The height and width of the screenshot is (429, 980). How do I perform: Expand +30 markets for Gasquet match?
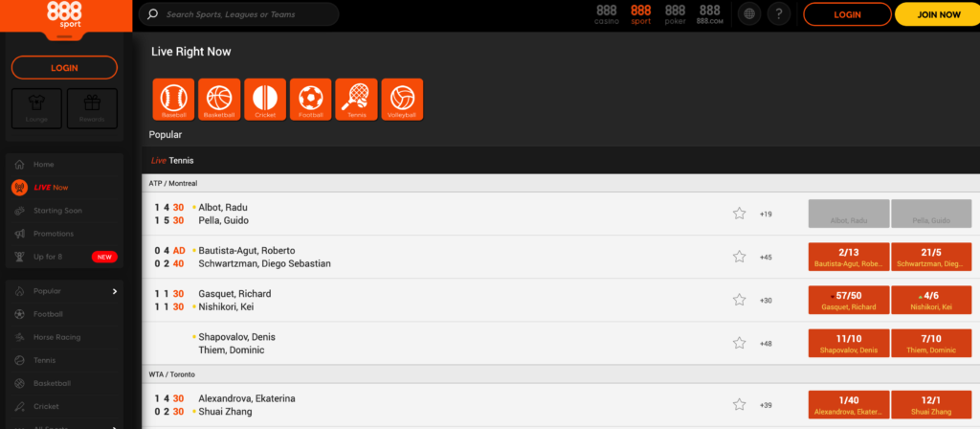(x=766, y=300)
